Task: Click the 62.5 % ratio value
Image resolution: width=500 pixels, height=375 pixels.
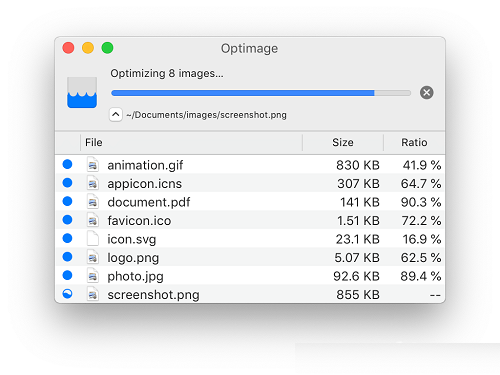Action: tap(421, 258)
